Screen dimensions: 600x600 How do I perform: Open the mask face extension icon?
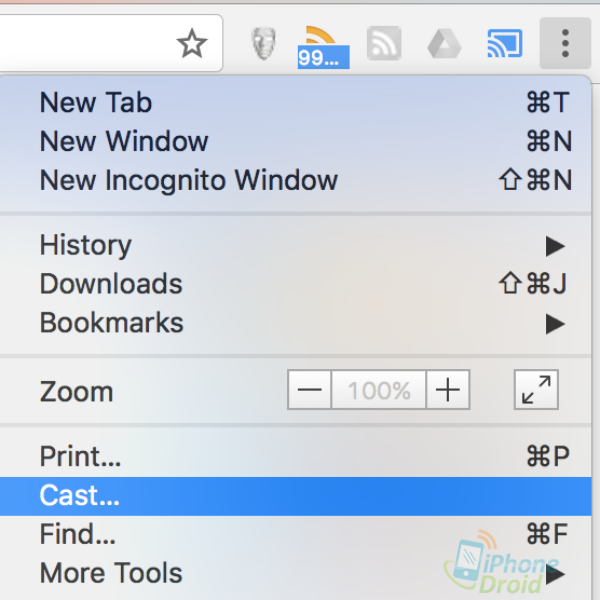click(x=263, y=44)
